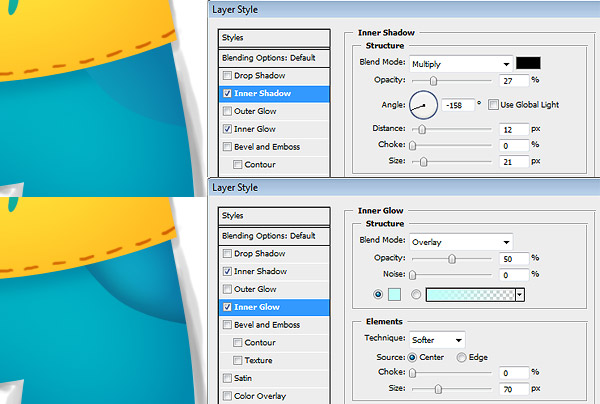This screenshot has width=600, height=404.
Task: Enable Outer Glow in upper dialog
Action: pyautogui.click(x=227, y=111)
